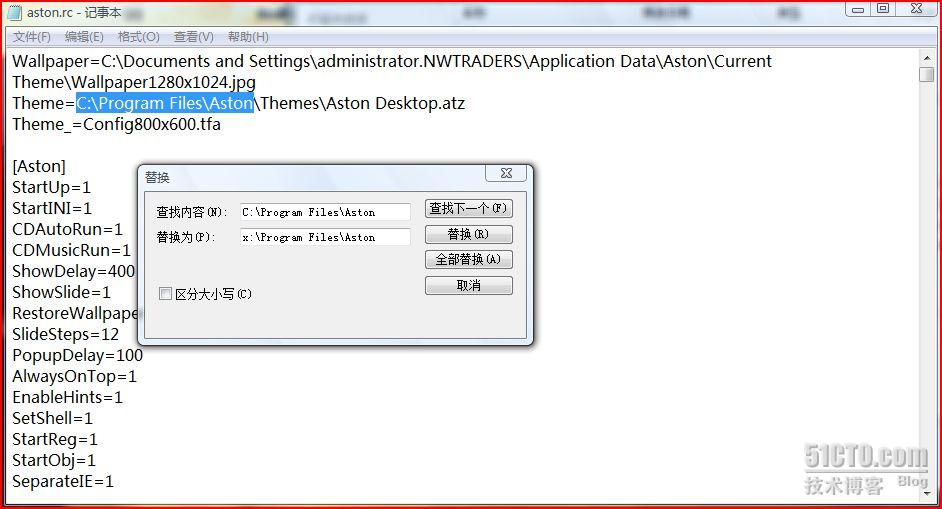Click the 'Wallpaper=C:\Documents and Settings' line
The width and height of the screenshot is (942, 509).
click(x=392, y=61)
